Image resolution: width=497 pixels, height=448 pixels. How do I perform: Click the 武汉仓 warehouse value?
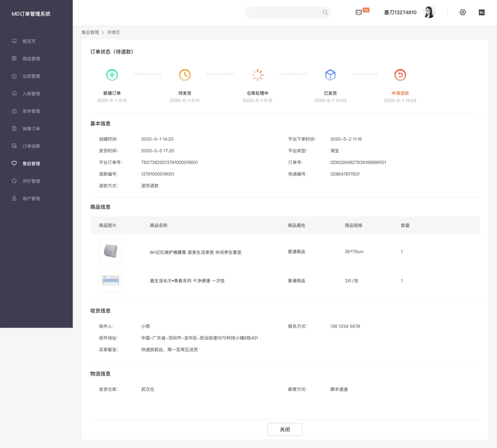[x=148, y=389]
